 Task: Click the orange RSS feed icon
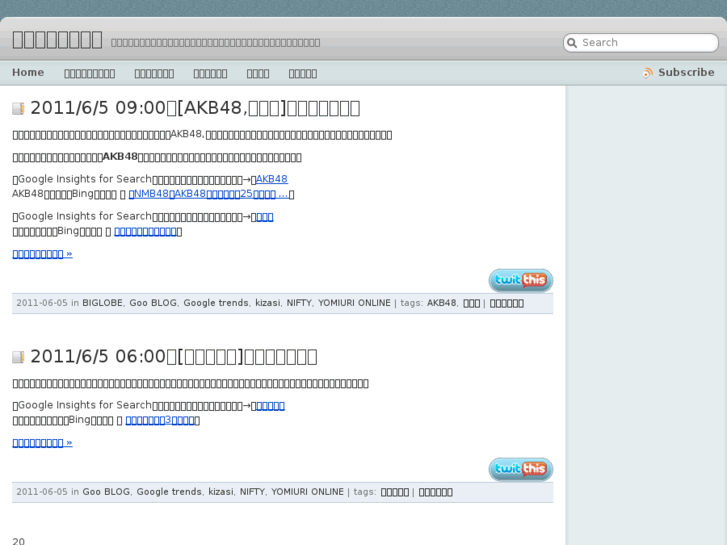pyautogui.click(x=648, y=73)
